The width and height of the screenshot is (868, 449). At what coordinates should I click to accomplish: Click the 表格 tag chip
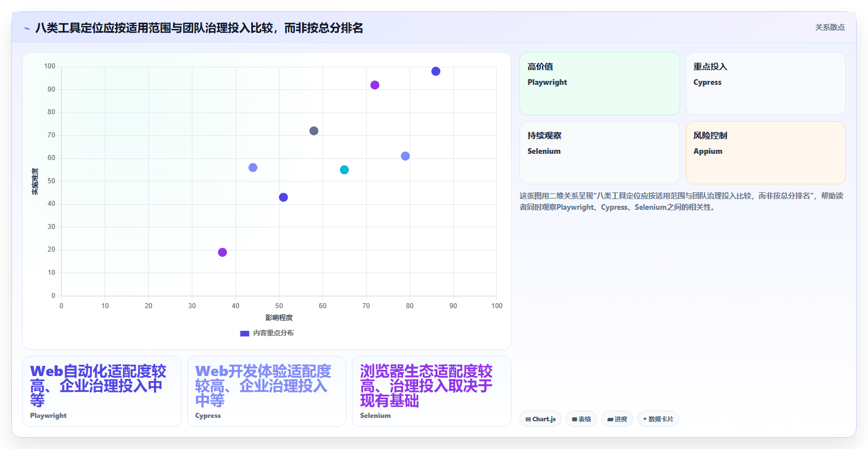(x=581, y=419)
